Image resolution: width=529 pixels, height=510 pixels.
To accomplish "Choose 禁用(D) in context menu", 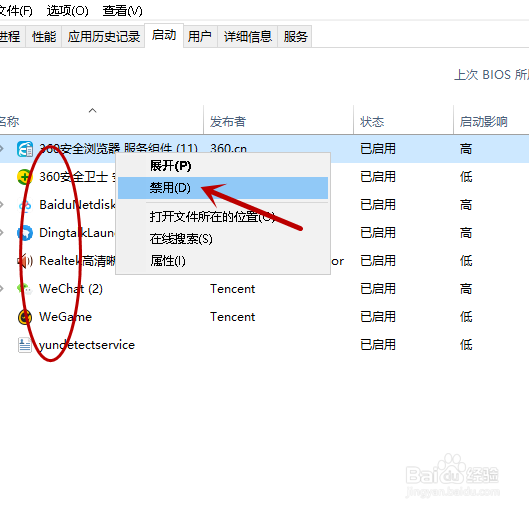I will (223, 188).
